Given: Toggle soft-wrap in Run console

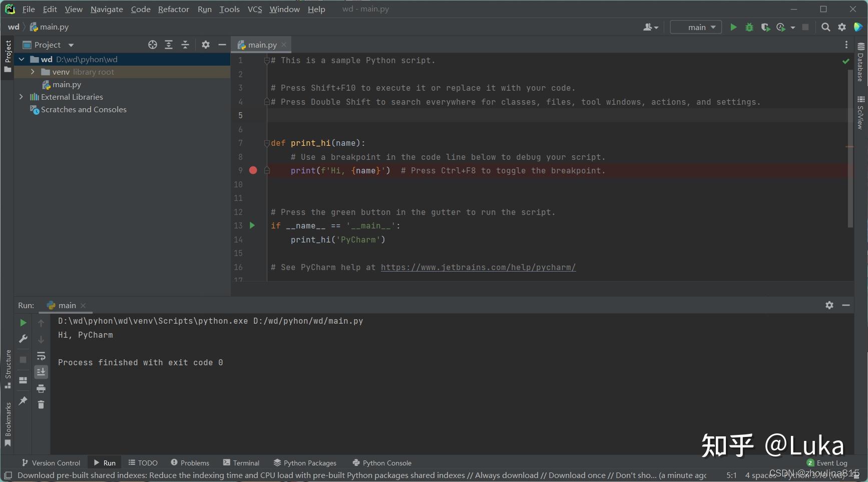Looking at the screenshot, I should tap(41, 356).
